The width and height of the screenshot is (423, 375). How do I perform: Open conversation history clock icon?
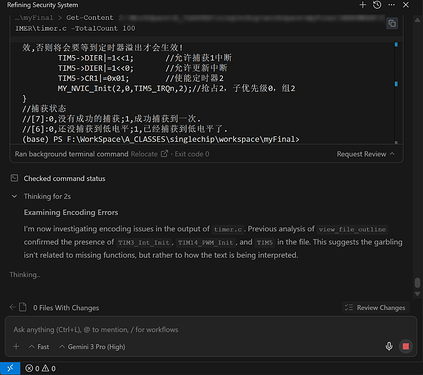point(377,5)
